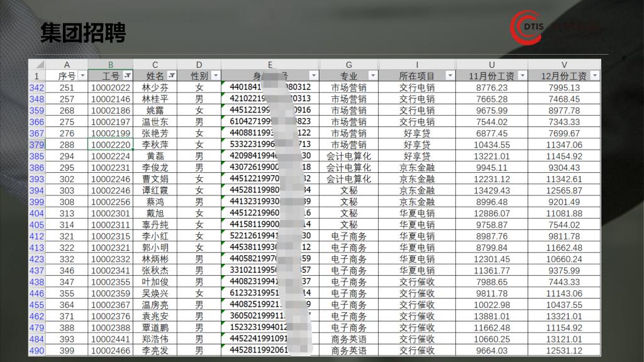
Task: Select 12月份工资 cell showing 12531.12
Action: click(564, 351)
